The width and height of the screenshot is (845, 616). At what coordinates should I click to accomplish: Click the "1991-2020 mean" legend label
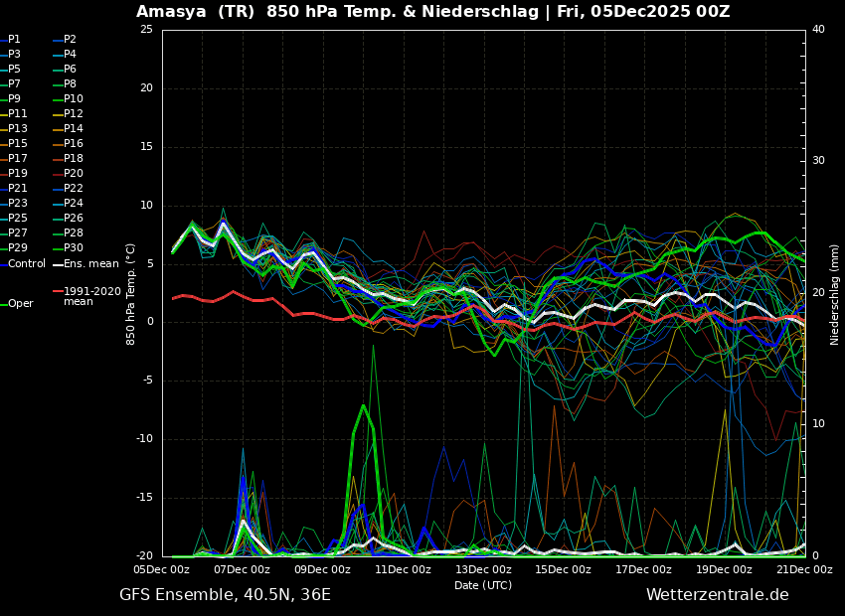pos(92,296)
